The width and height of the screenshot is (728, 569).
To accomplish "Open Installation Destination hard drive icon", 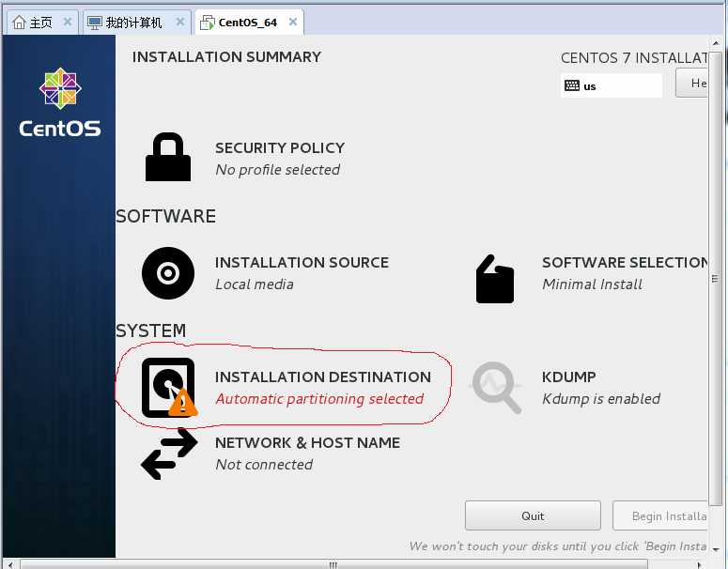I will click(x=169, y=388).
